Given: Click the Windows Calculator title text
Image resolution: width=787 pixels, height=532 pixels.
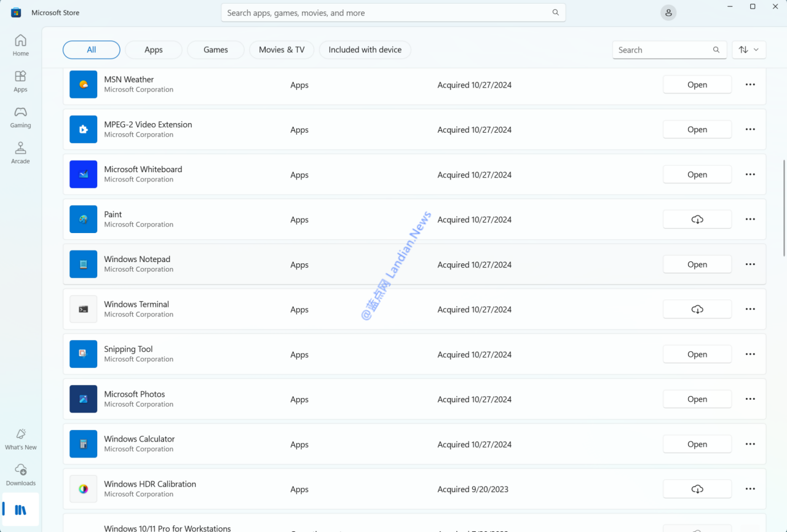Looking at the screenshot, I should coord(140,439).
